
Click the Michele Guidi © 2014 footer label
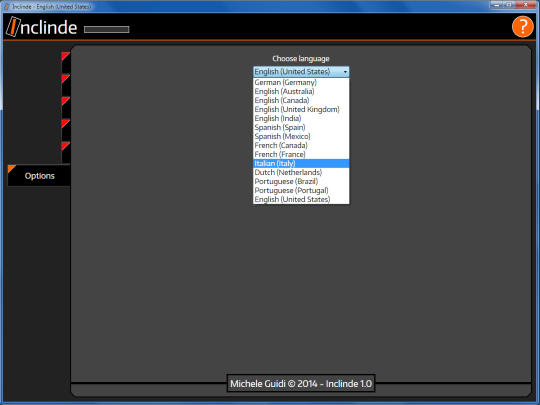(x=301, y=383)
